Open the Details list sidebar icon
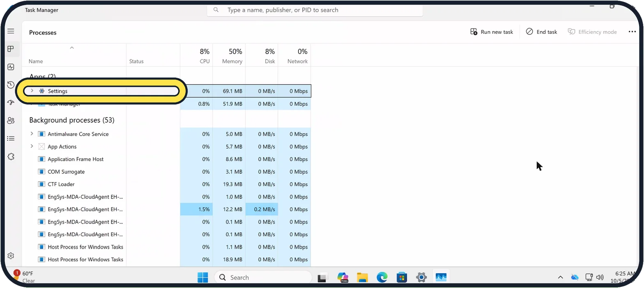The image size is (644, 288). [x=11, y=138]
